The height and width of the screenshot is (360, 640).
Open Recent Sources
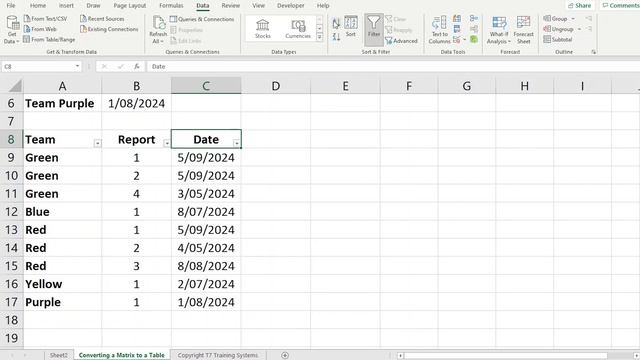pos(102,19)
